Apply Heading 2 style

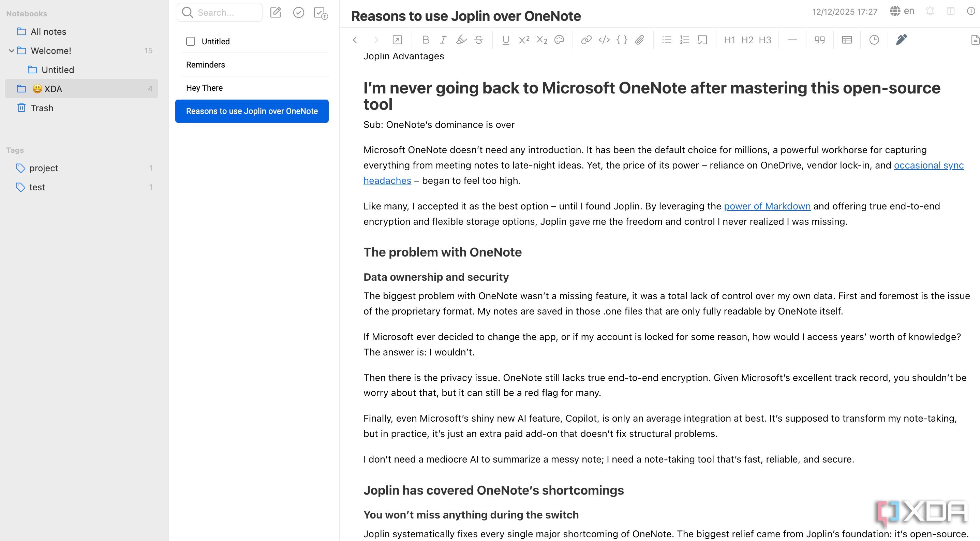[747, 40]
